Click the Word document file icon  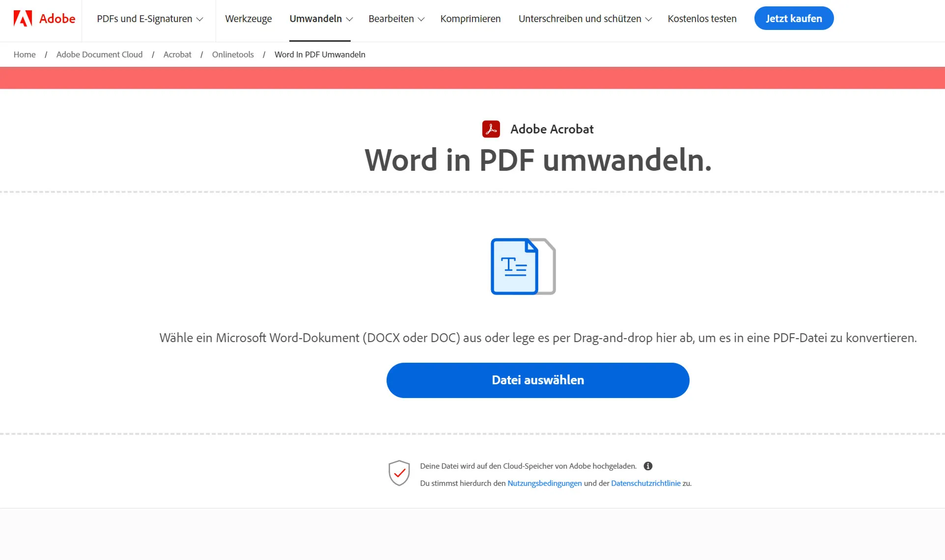[523, 267]
